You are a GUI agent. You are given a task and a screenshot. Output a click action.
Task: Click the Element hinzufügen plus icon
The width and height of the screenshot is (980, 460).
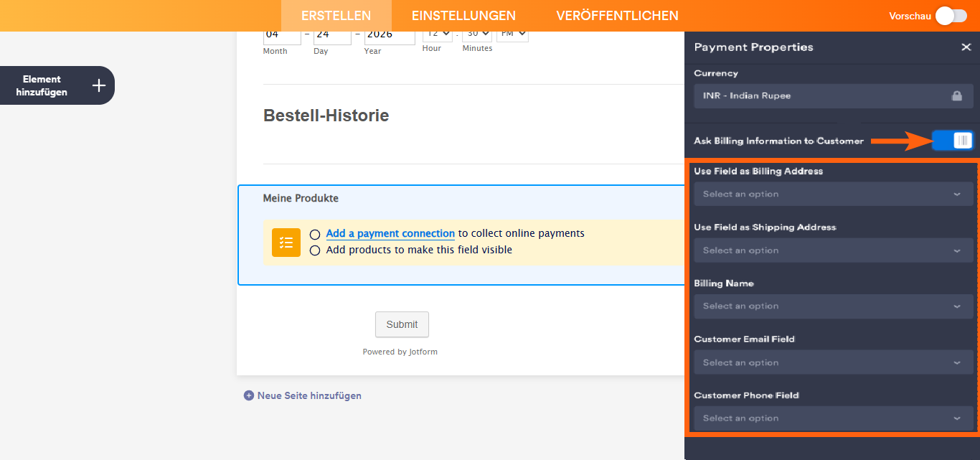98,85
